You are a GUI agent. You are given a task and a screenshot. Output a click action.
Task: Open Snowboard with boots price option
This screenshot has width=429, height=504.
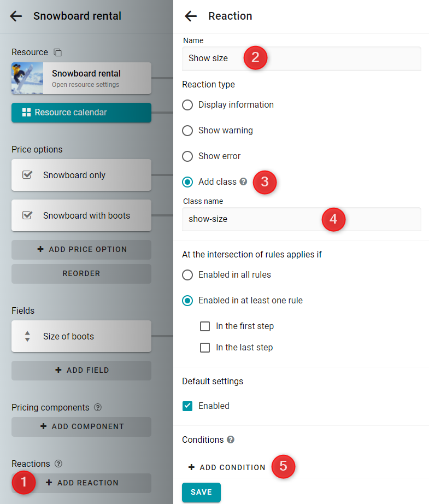pos(81,215)
